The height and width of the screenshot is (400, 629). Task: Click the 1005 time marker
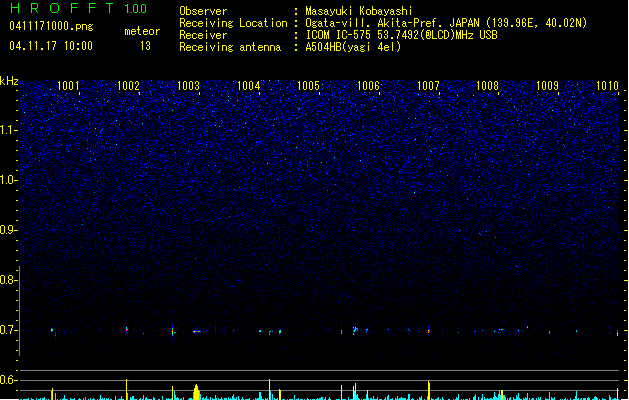(x=308, y=86)
